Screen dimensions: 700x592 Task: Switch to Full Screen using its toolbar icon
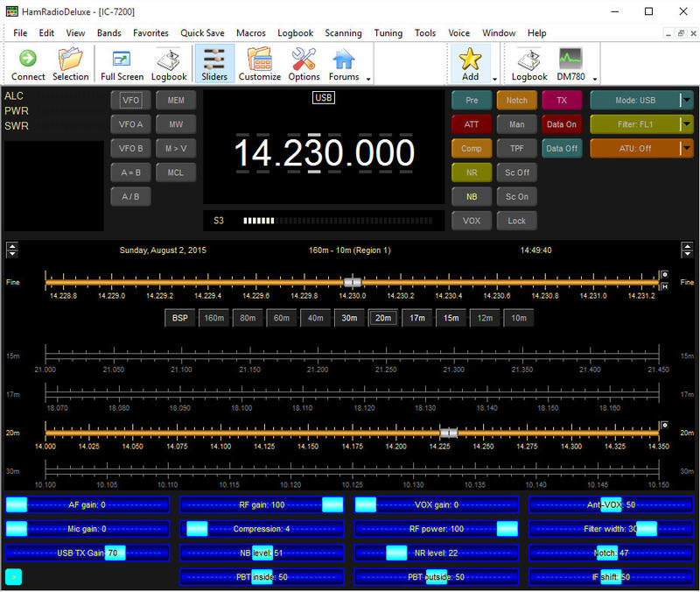pyautogui.click(x=121, y=63)
